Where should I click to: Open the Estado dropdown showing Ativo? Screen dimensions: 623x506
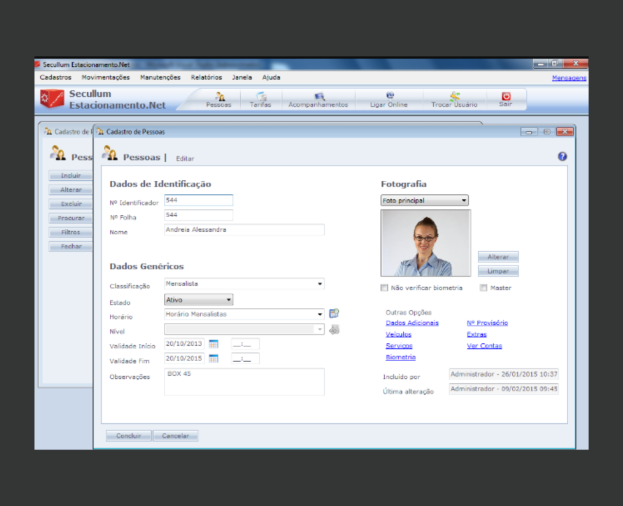coord(199,300)
